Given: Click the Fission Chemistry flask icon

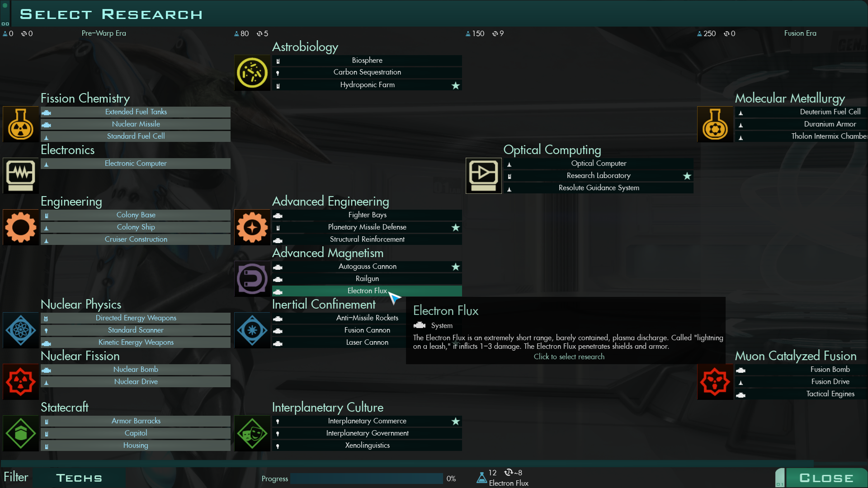Looking at the screenshot, I should click(x=21, y=124).
